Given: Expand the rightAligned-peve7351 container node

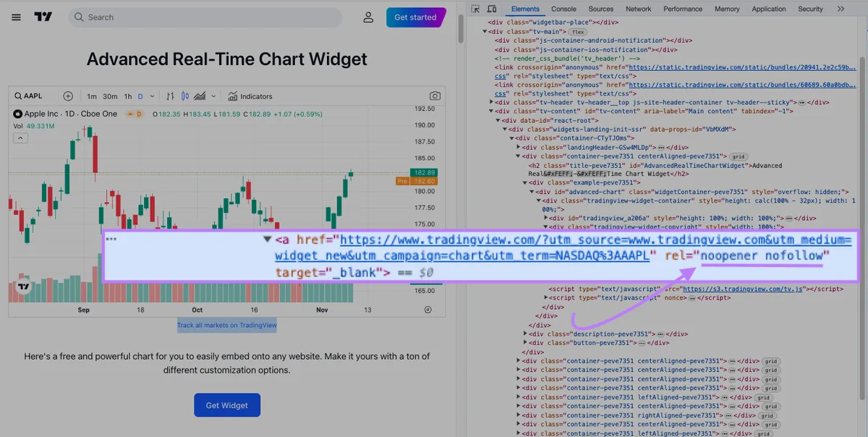Looking at the screenshot, I should [x=518, y=415].
